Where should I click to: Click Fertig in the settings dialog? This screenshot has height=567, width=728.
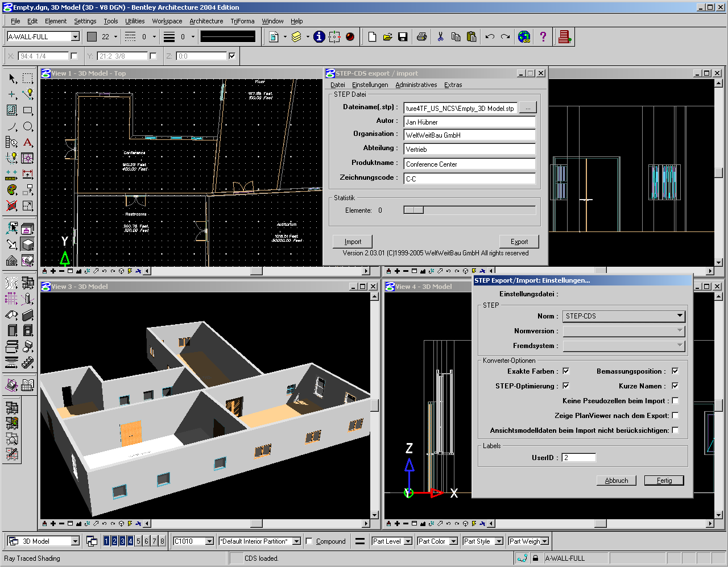(x=664, y=481)
